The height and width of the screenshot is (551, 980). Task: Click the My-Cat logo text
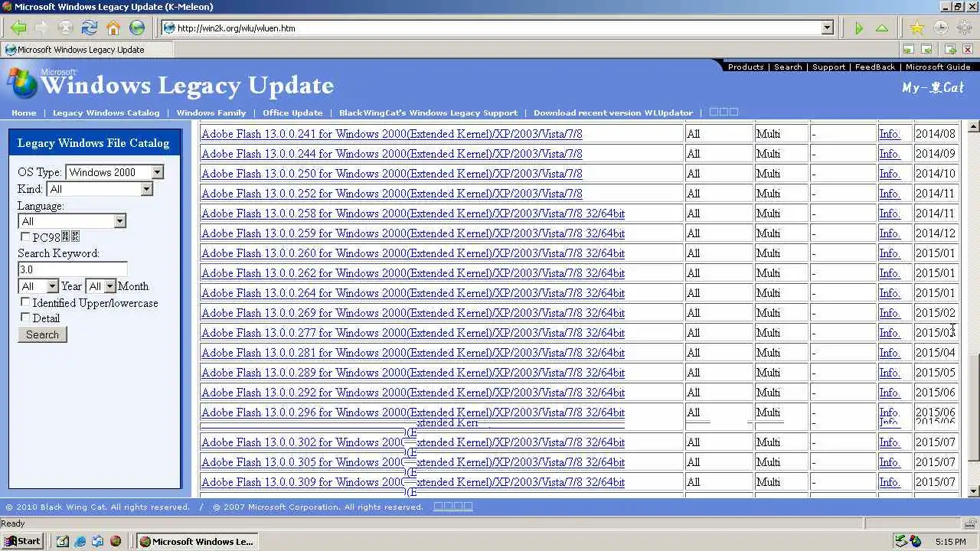coord(933,87)
